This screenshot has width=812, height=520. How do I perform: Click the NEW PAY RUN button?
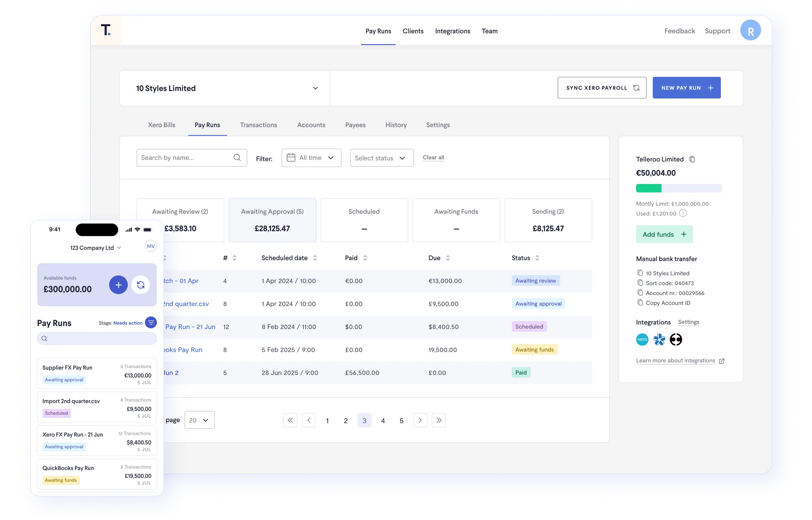tap(687, 88)
